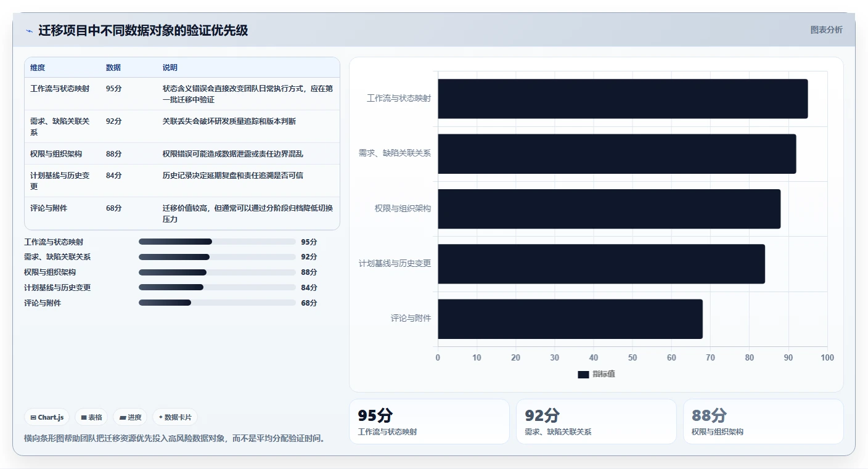Viewport: 868px width, 469px height.
Task: Click the footer note about 横向条形图
Action: click(x=174, y=439)
